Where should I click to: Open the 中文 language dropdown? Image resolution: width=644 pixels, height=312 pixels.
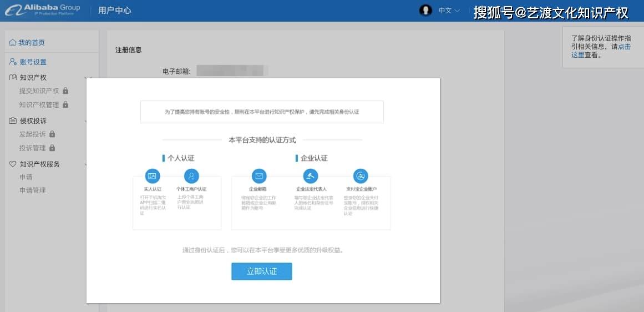pyautogui.click(x=449, y=11)
